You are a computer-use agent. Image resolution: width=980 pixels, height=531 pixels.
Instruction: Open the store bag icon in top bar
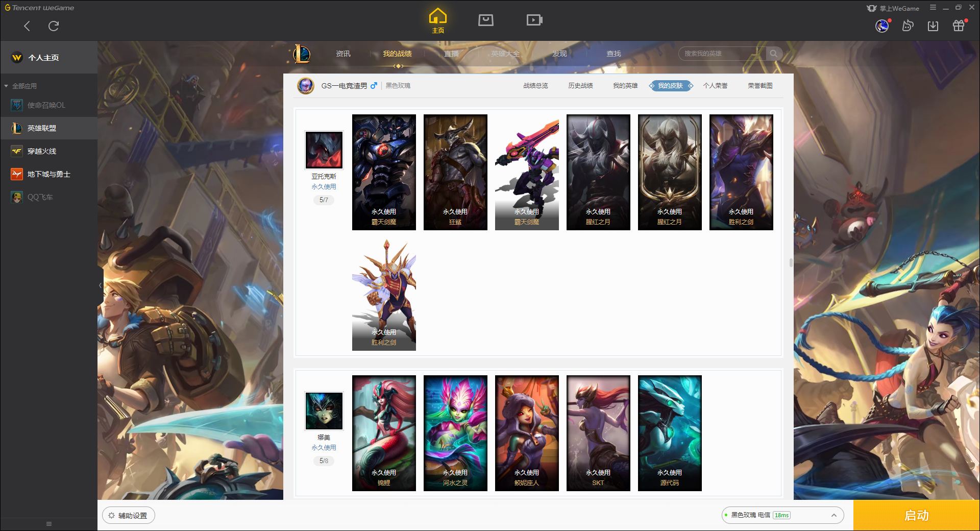[x=486, y=20]
